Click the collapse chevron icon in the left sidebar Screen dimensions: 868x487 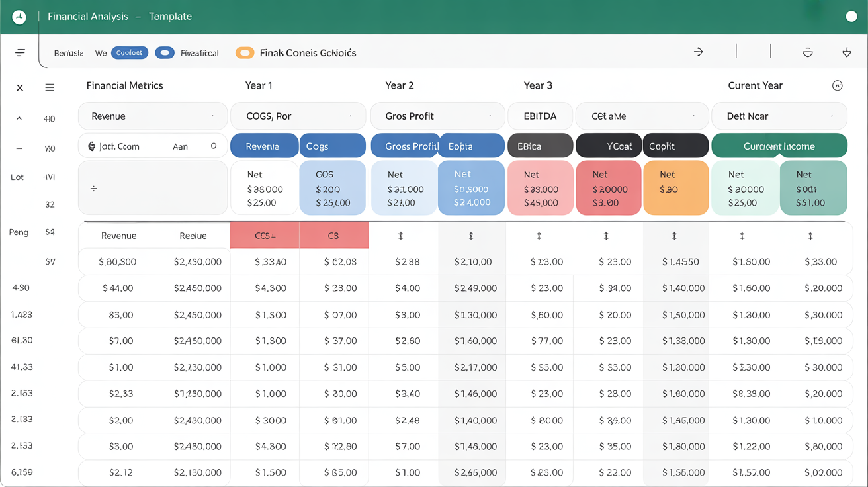tap(19, 118)
